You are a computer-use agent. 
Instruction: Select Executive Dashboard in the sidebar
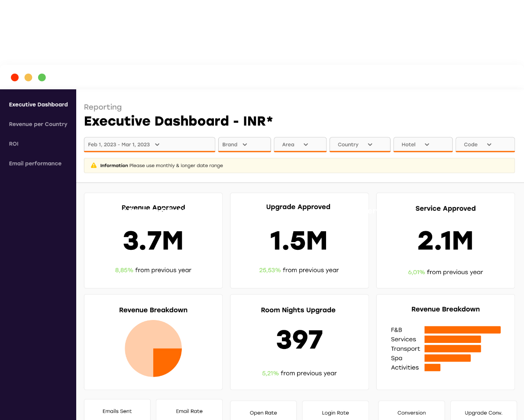[x=39, y=104]
